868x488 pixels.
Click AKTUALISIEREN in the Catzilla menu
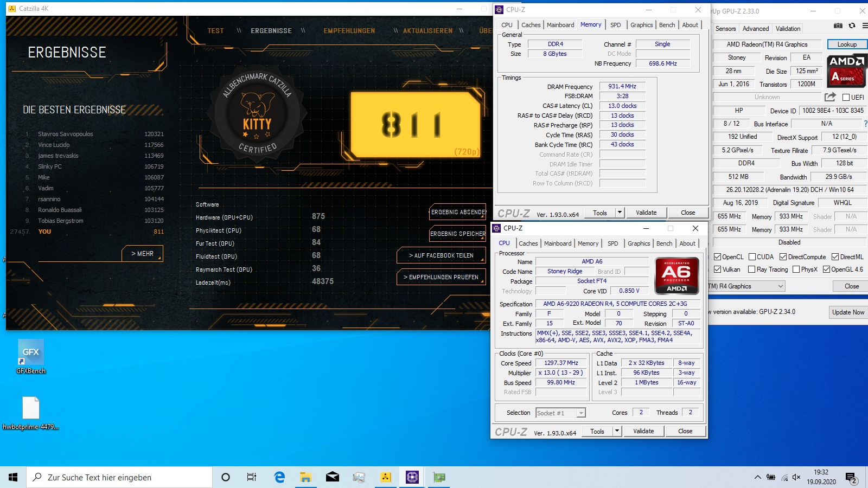(x=427, y=31)
